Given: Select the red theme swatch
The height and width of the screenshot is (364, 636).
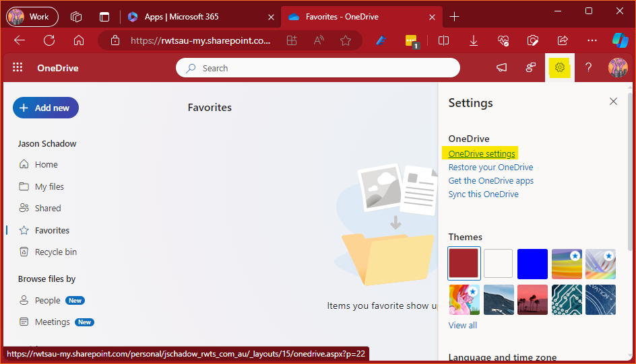Looking at the screenshot, I should click(464, 263).
